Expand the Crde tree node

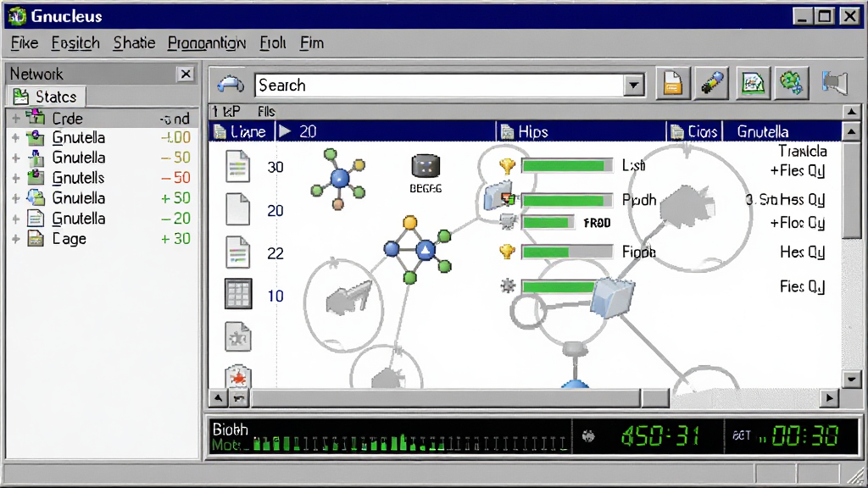16,118
